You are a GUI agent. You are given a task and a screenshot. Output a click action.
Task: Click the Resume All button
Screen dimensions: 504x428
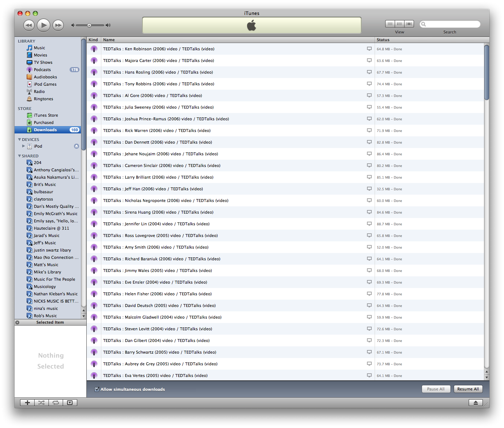pos(468,389)
